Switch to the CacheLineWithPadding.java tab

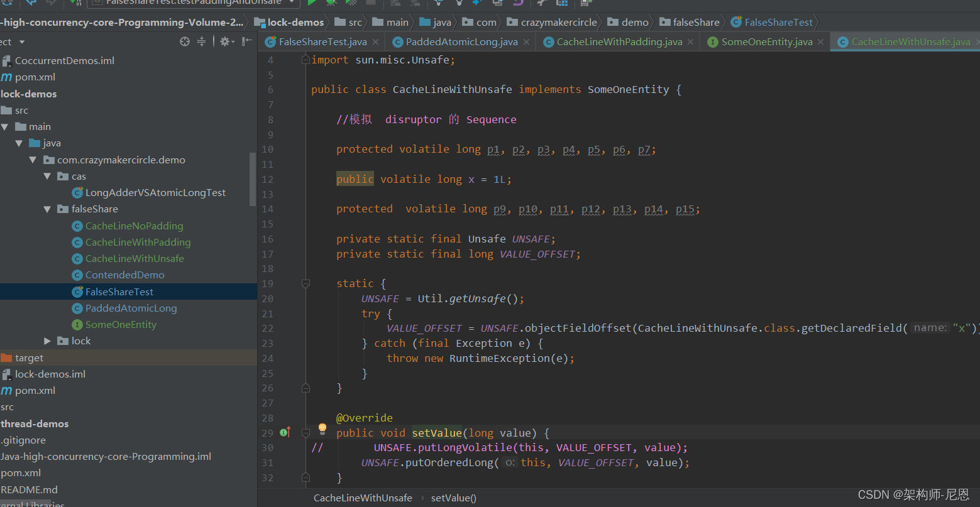coord(619,42)
